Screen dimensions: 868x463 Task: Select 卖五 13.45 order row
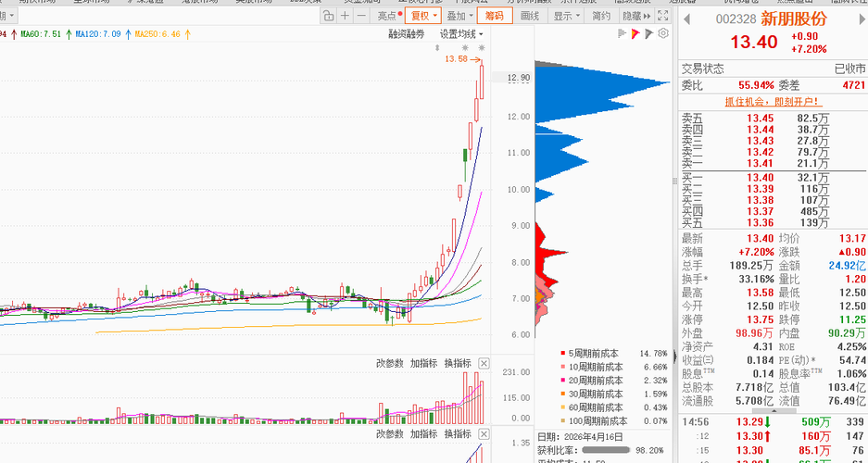pyautogui.click(x=774, y=118)
